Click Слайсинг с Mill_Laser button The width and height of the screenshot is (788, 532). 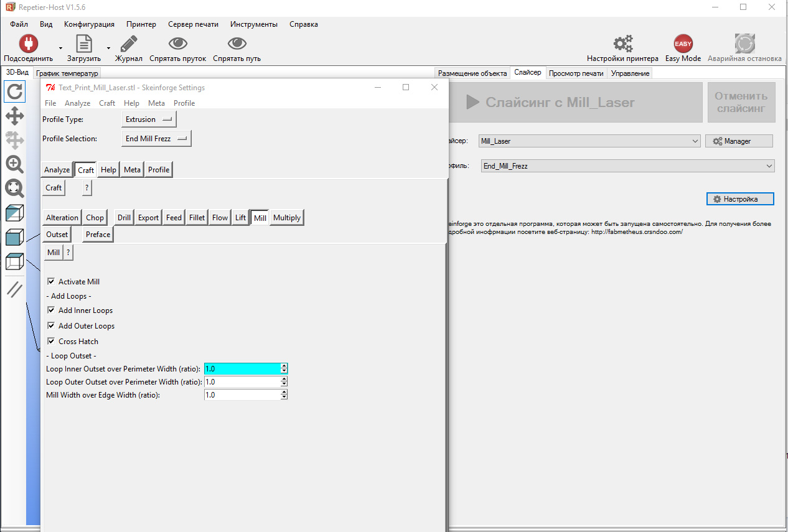pyautogui.click(x=575, y=102)
